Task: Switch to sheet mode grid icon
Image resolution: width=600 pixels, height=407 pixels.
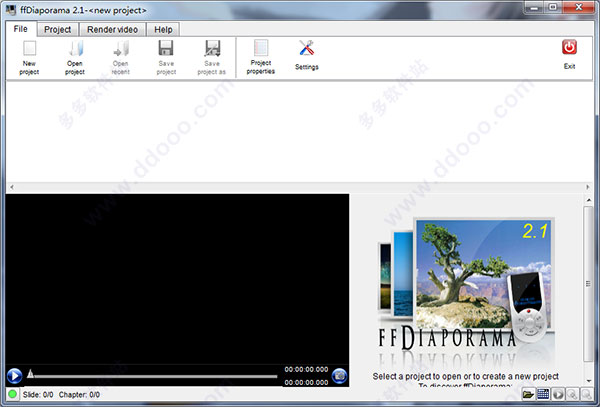Action: 543,394
